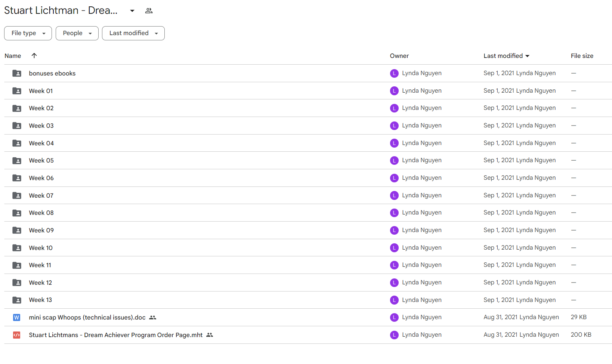Click the shared folder icon for bonuses ebooks
Viewport: 612px width, 364px height.
pyautogui.click(x=17, y=73)
